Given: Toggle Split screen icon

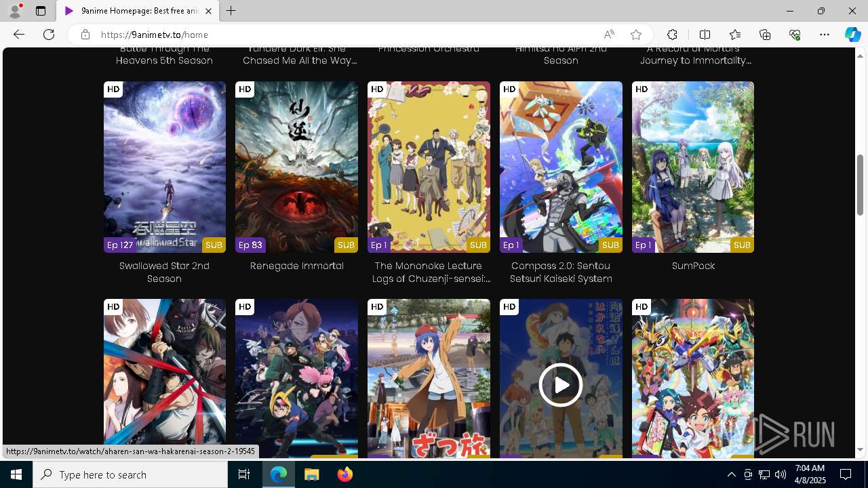Looking at the screenshot, I should coord(705,35).
